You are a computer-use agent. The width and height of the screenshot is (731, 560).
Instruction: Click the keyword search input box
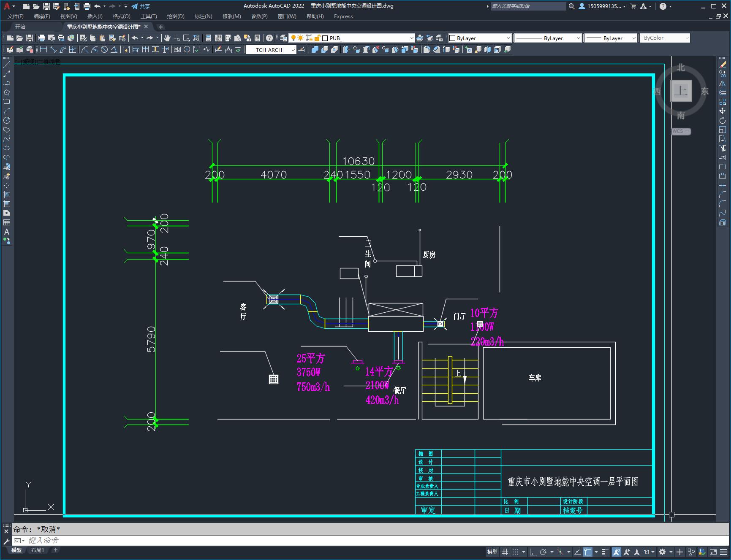tap(528, 6)
